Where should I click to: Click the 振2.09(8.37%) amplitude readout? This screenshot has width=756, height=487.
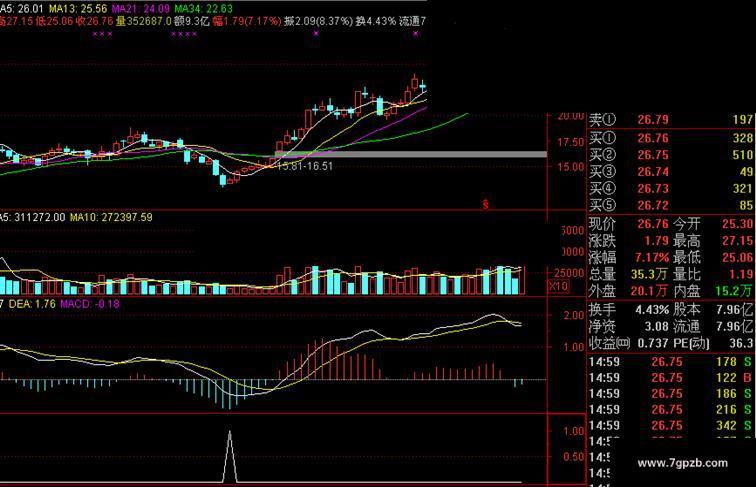[x=319, y=21]
